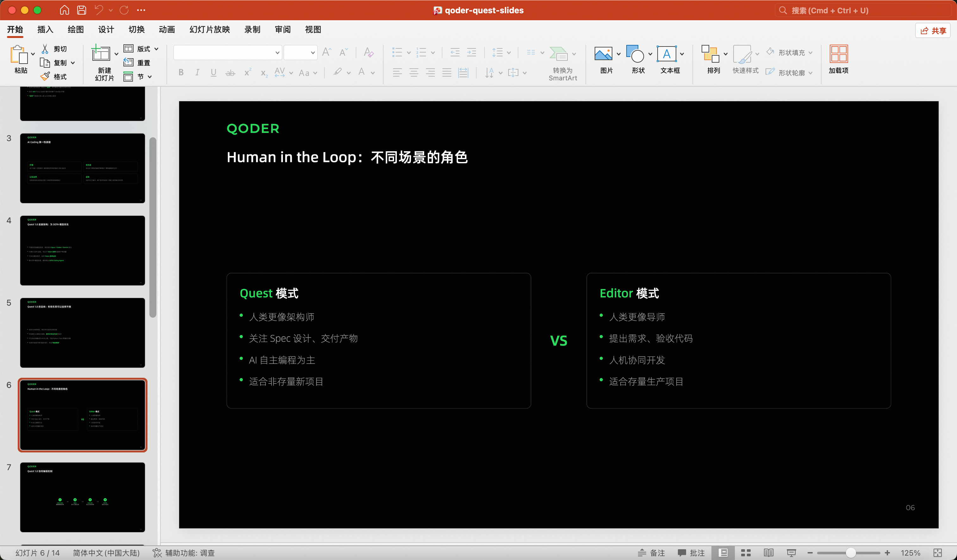Click the Share (共享) button
Image resolution: width=957 pixels, height=560 pixels.
tap(933, 30)
